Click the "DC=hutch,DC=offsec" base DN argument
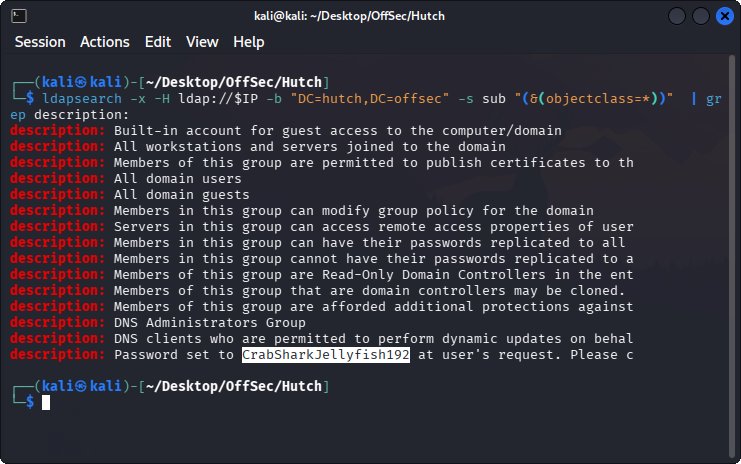 370,99
